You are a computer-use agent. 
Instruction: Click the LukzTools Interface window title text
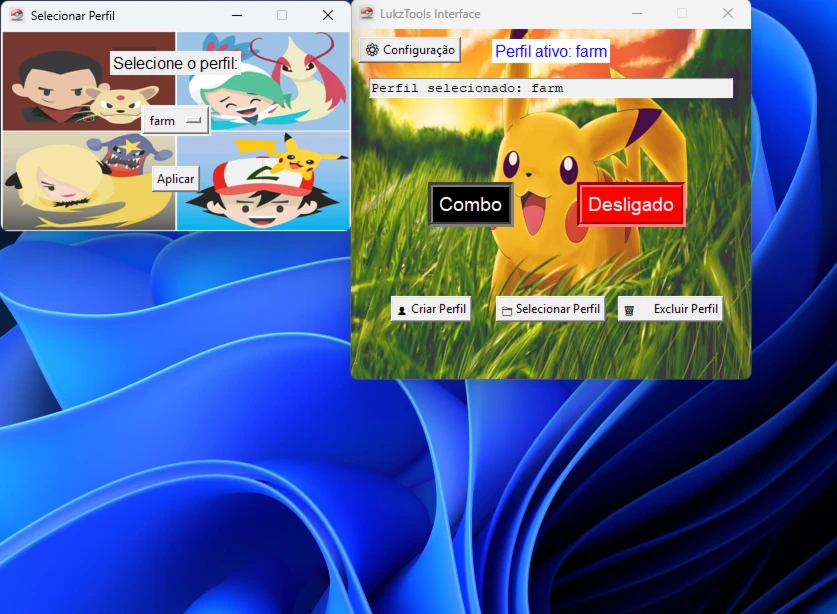[430, 13]
